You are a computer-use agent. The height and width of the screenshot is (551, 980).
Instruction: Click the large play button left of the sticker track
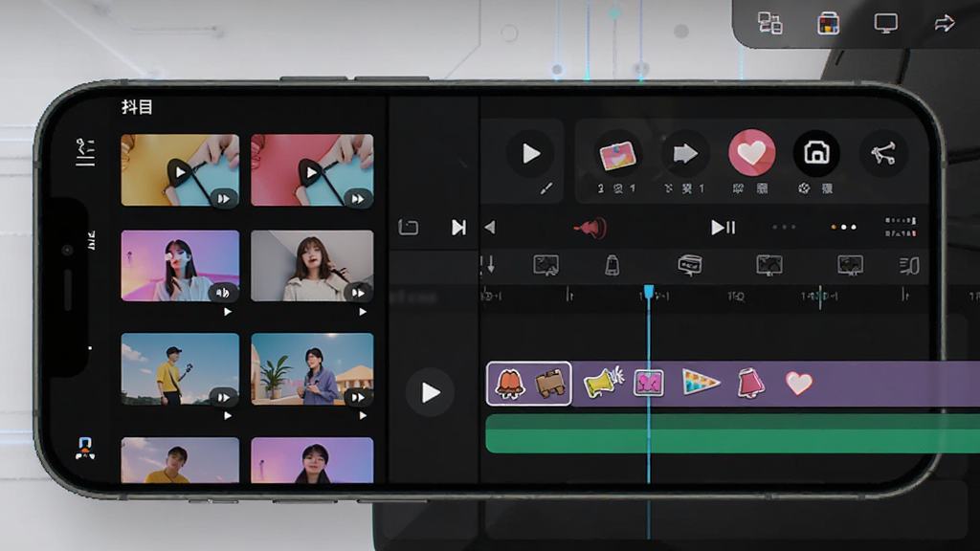coord(430,393)
